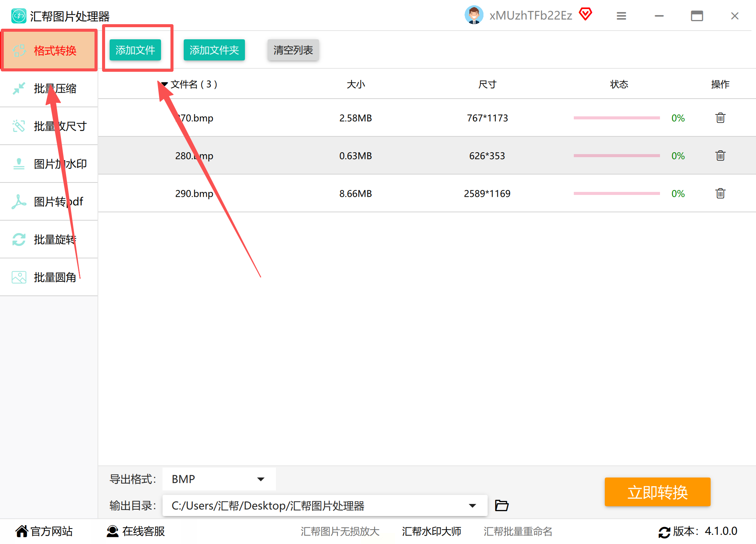Expand the 导出格式 BMP dropdown
The height and width of the screenshot is (544, 756).
[x=260, y=479]
